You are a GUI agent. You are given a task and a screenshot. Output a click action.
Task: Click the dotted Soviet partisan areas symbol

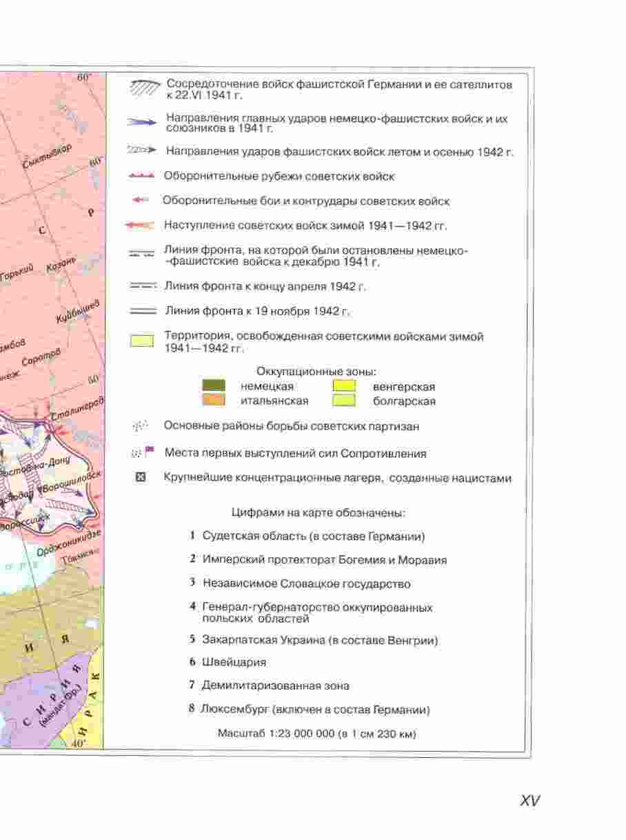[x=140, y=427]
